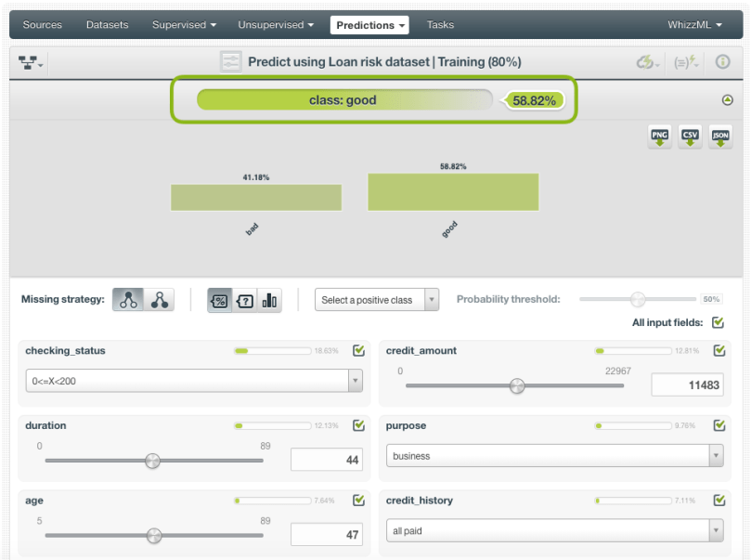Uncheck the All input fields checkbox

(x=718, y=323)
